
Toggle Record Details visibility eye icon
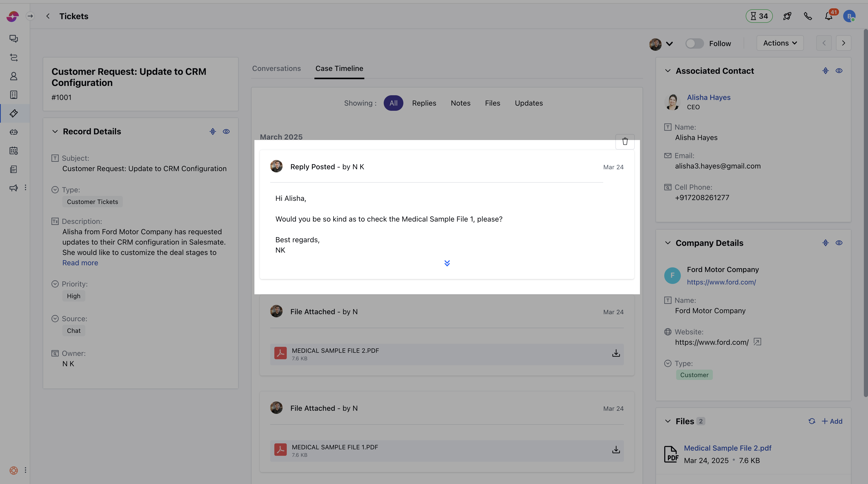(226, 131)
